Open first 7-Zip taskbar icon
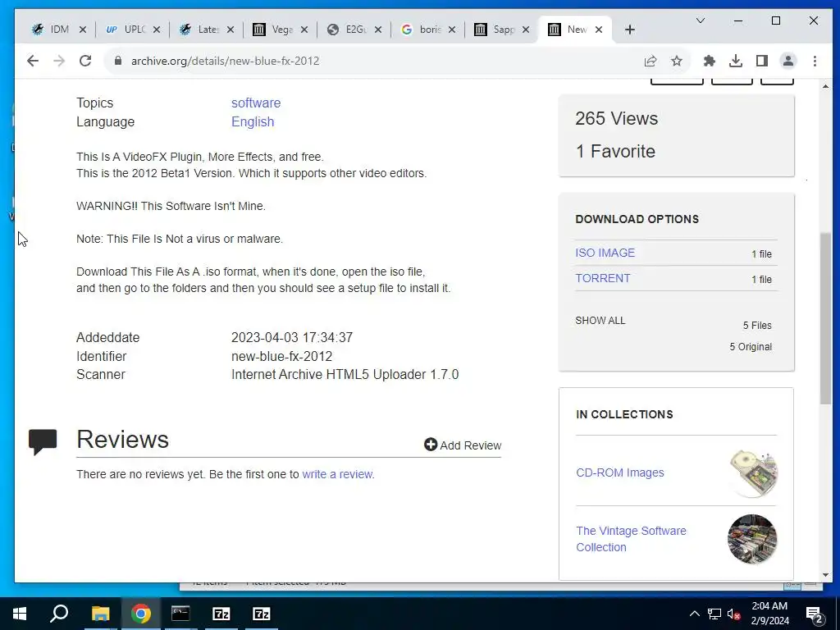Image resolution: width=840 pixels, height=630 pixels. 221,614
